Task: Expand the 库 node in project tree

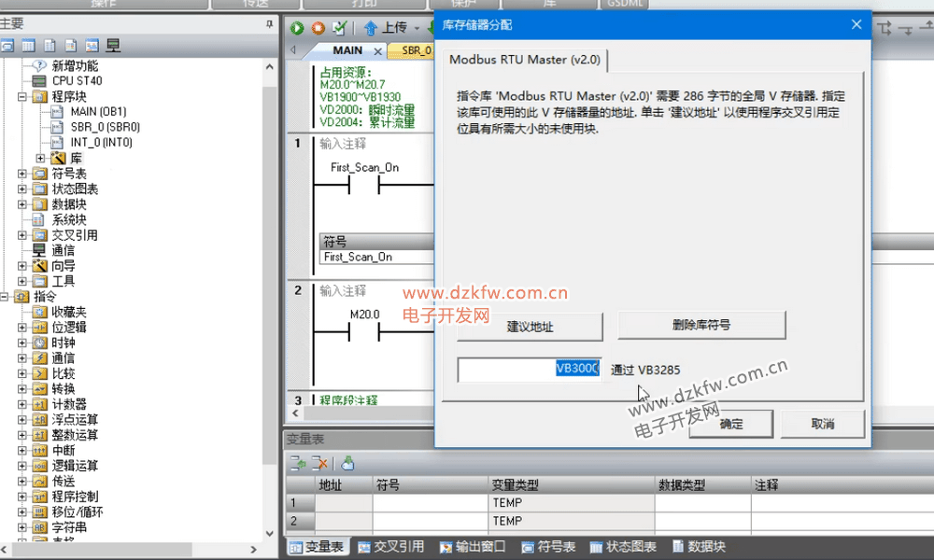Action: point(40,158)
